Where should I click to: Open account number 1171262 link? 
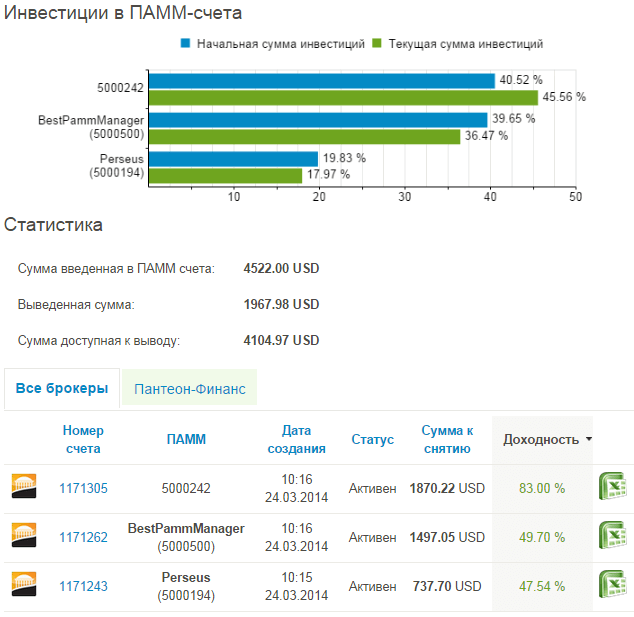coord(84,537)
